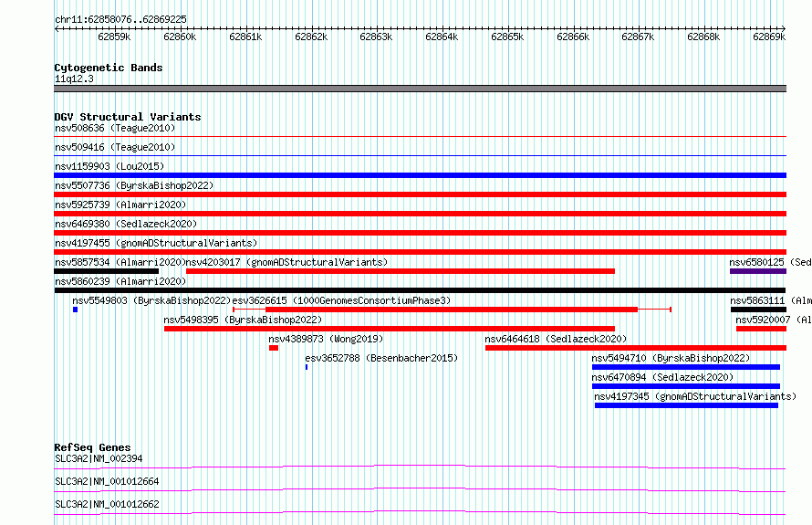Viewport: 812px width, 525px height.
Task: Click the 62859k ruler tick label
Action: point(114,37)
